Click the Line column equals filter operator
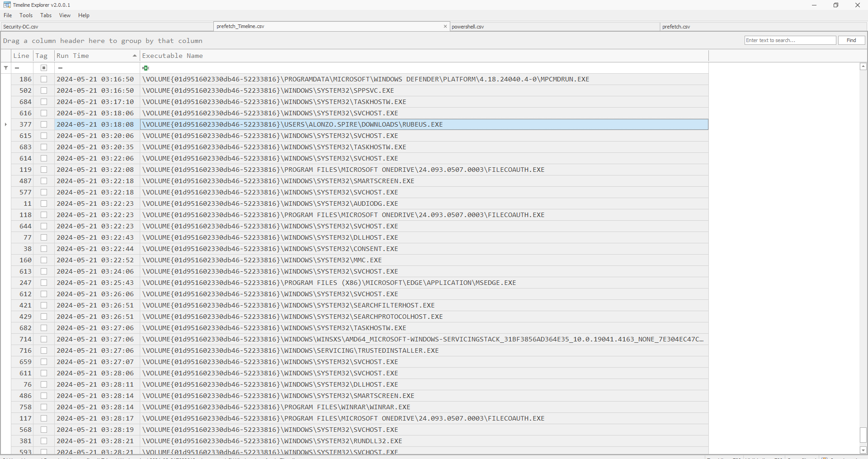The width and height of the screenshot is (868, 459). [17, 68]
